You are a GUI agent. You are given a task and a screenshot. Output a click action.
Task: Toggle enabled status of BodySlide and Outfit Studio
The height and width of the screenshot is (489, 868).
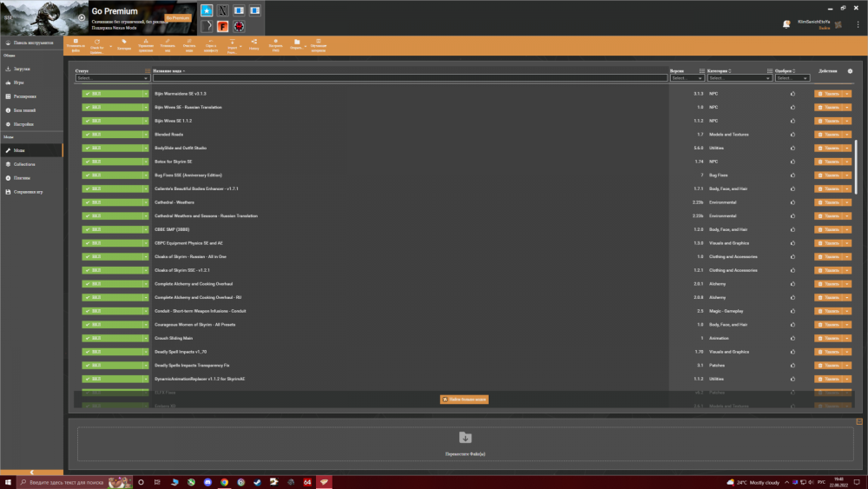click(112, 148)
